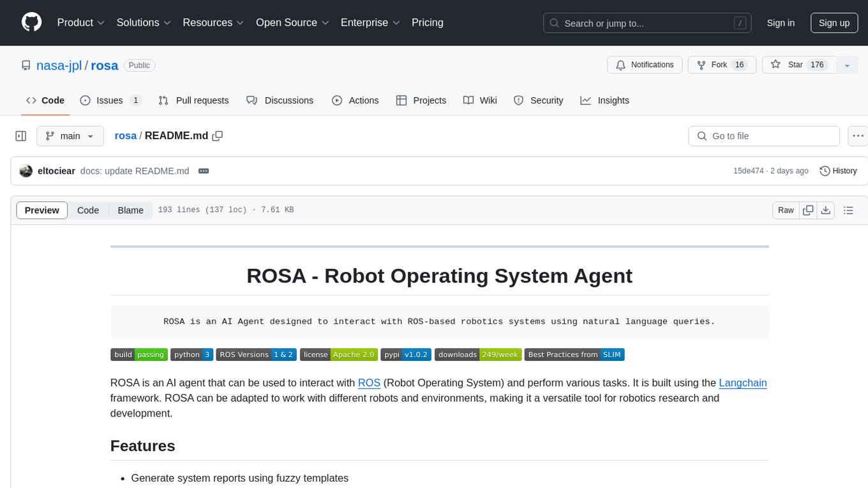The width and height of the screenshot is (868, 488).
Task: Open the Pricing page
Action: pyautogui.click(x=428, y=22)
